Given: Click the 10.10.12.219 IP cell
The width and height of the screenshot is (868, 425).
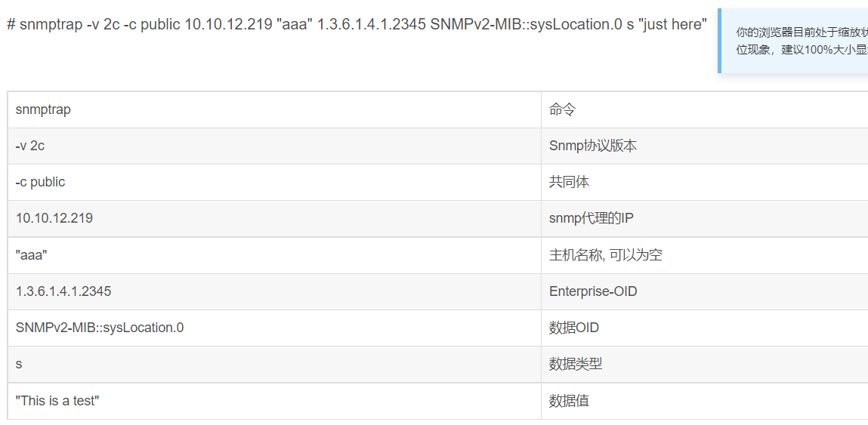Looking at the screenshot, I should [x=274, y=219].
